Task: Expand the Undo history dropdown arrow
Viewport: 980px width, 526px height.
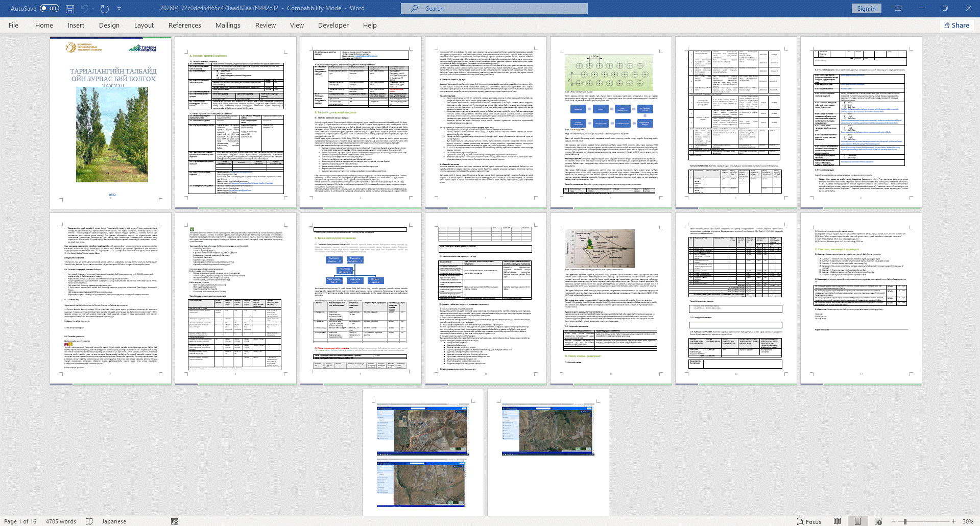Action: click(x=93, y=9)
